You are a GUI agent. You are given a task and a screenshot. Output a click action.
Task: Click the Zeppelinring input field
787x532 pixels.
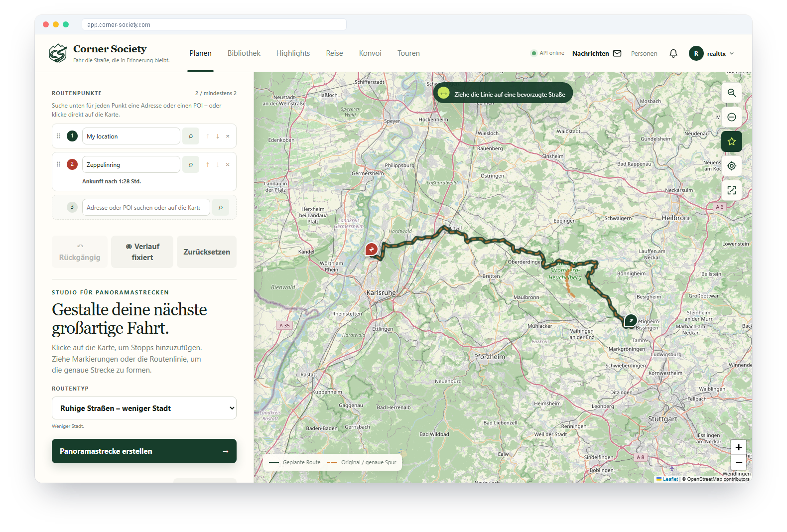tap(131, 164)
